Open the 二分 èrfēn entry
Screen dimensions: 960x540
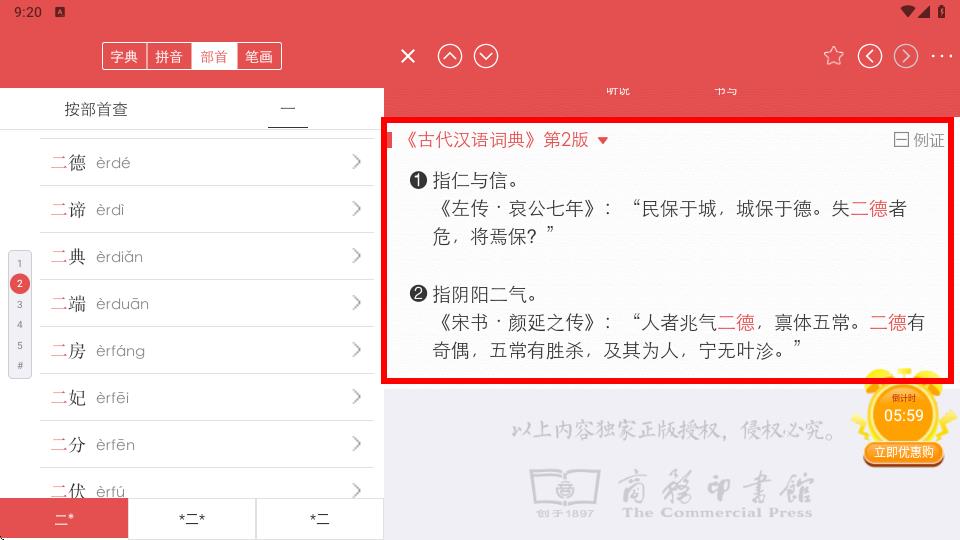tap(207, 444)
